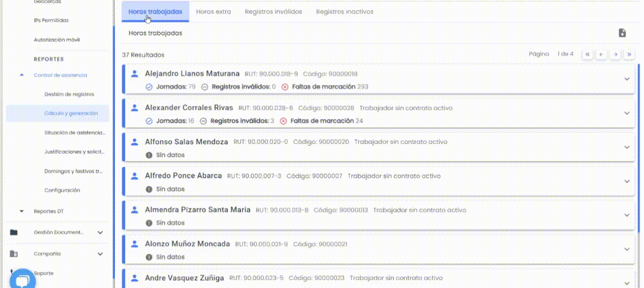Go to previous page of results
The height and width of the screenshot is (288, 644).
[x=601, y=54]
